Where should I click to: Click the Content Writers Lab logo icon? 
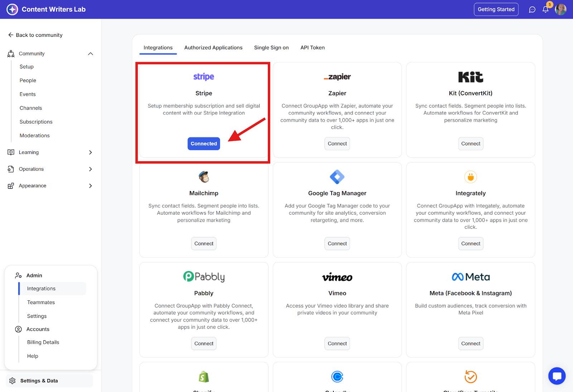pos(12,9)
